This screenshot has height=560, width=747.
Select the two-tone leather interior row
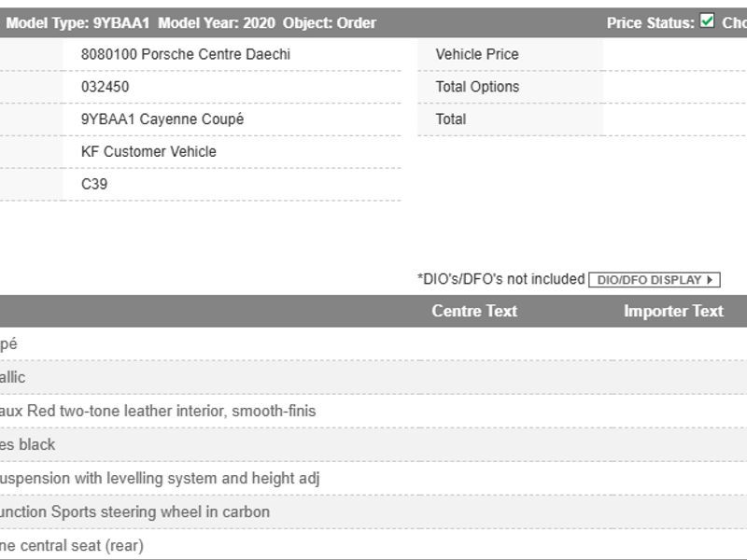click(x=158, y=411)
